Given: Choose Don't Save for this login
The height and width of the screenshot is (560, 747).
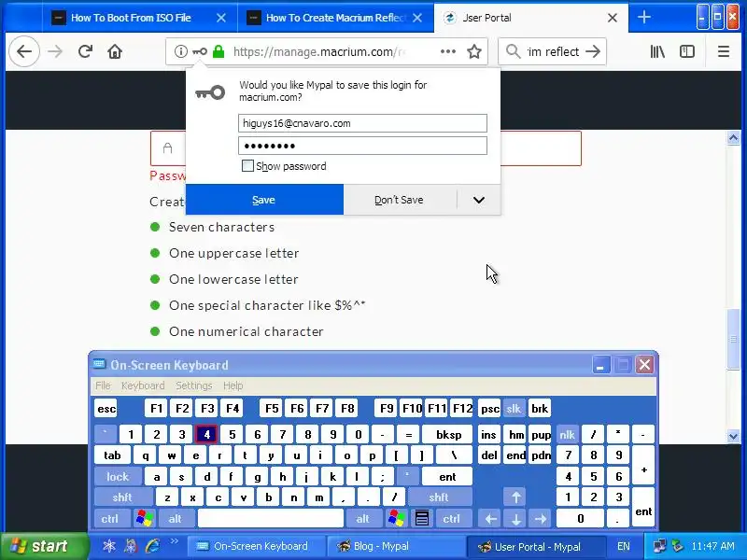Looking at the screenshot, I should 400,200.
